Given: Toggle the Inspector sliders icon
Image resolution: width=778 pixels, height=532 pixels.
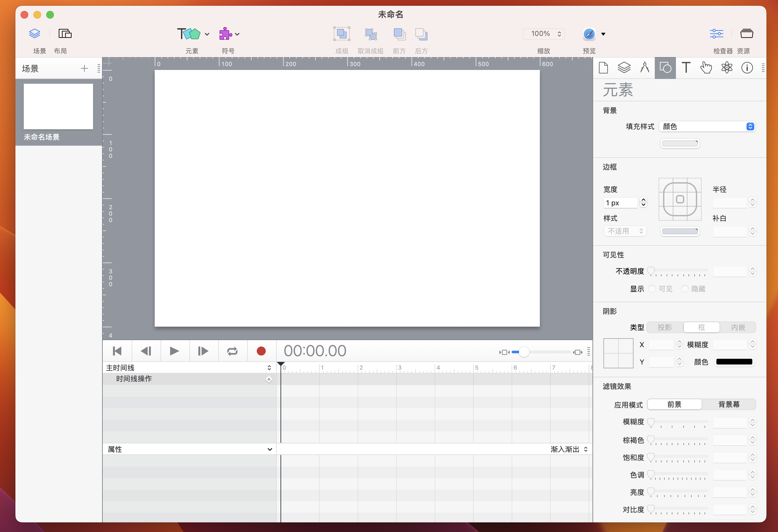Looking at the screenshot, I should (716, 34).
